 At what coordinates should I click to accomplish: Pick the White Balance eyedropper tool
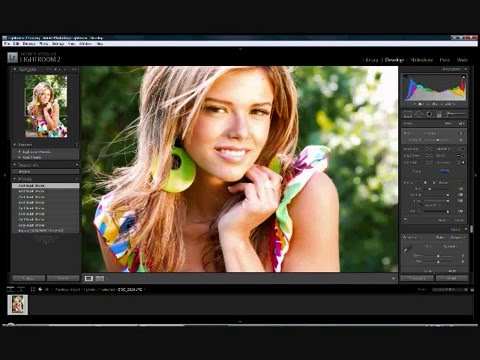point(408,249)
